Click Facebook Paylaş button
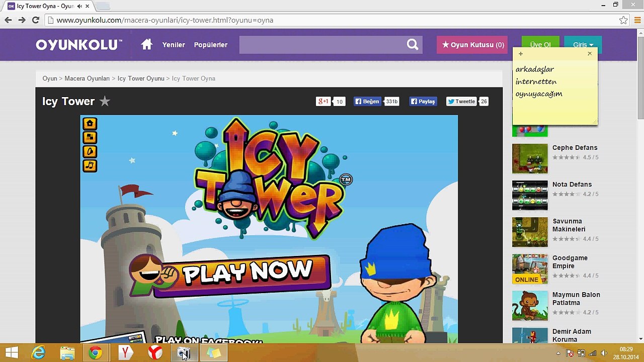Image resolution: width=644 pixels, height=362 pixels. (423, 102)
